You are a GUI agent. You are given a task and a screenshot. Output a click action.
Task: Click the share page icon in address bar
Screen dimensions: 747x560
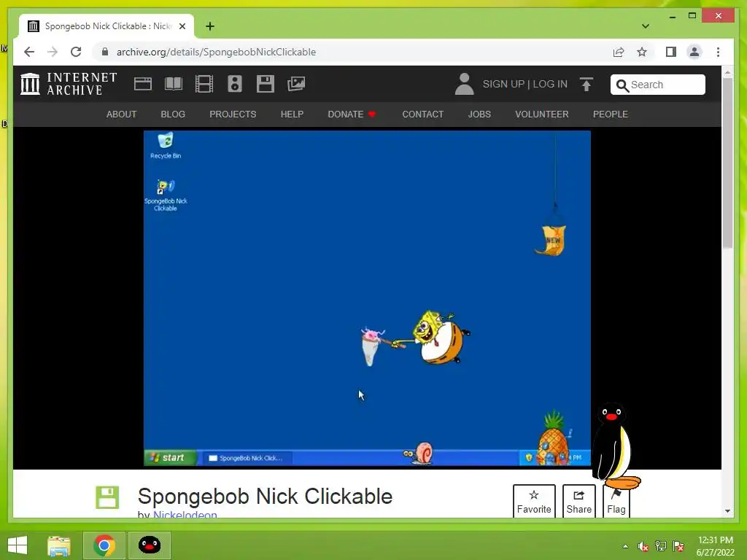tap(619, 52)
